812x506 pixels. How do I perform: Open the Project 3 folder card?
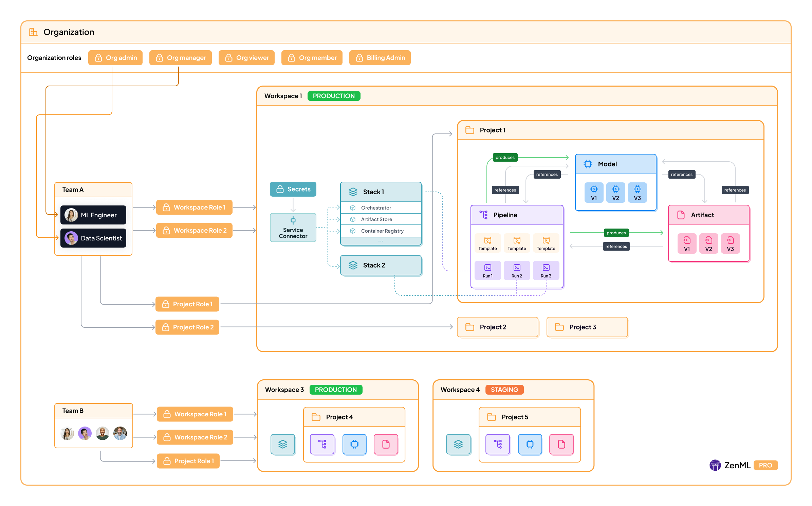tap(587, 327)
